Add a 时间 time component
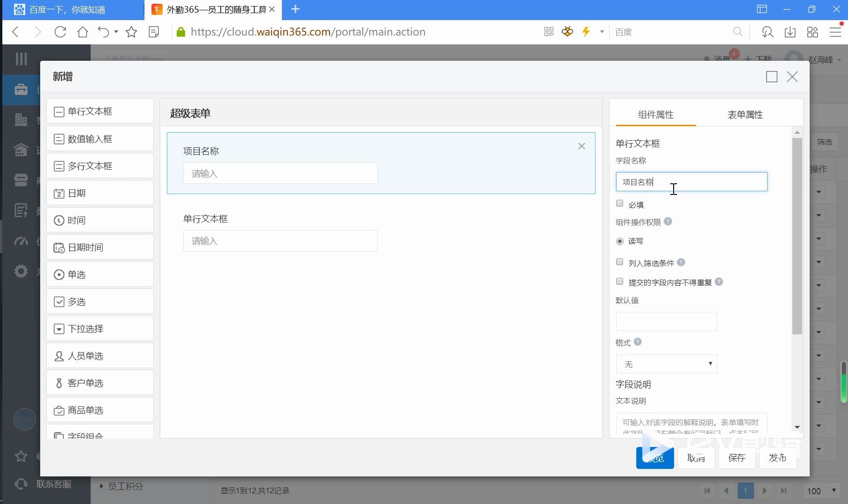Image resolution: width=848 pixels, height=504 pixels. tap(100, 220)
